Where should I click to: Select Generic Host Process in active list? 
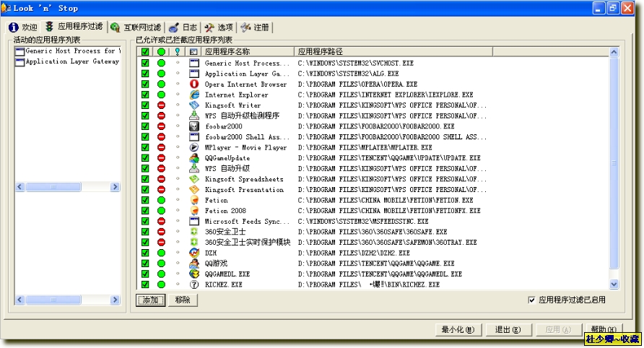point(68,51)
